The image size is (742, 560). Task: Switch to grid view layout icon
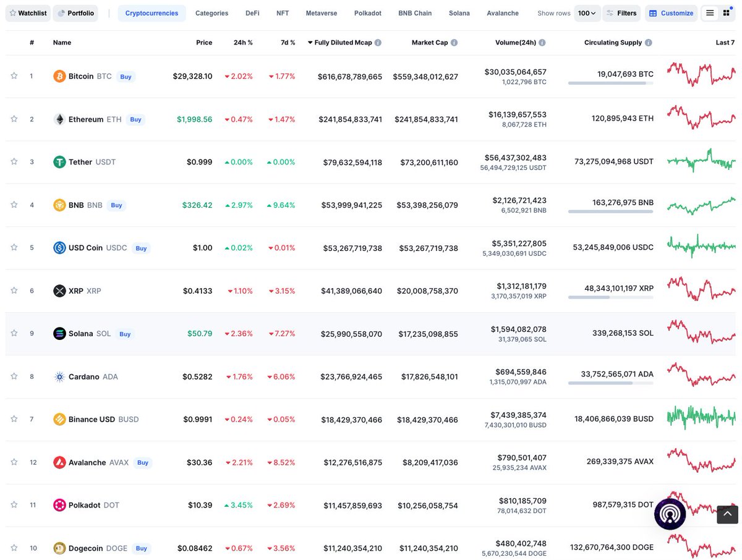[x=727, y=13]
